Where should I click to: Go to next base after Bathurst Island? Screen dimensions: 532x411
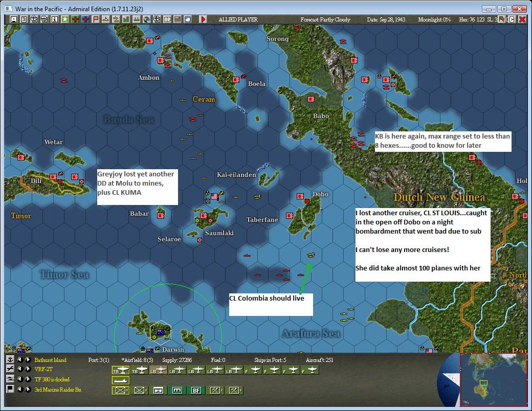pos(28,359)
